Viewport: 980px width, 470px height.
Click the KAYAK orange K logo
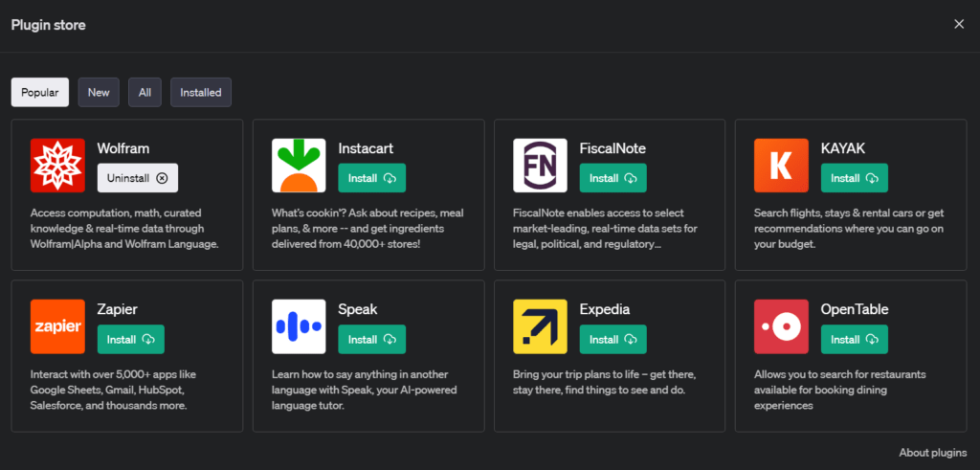[781, 165]
